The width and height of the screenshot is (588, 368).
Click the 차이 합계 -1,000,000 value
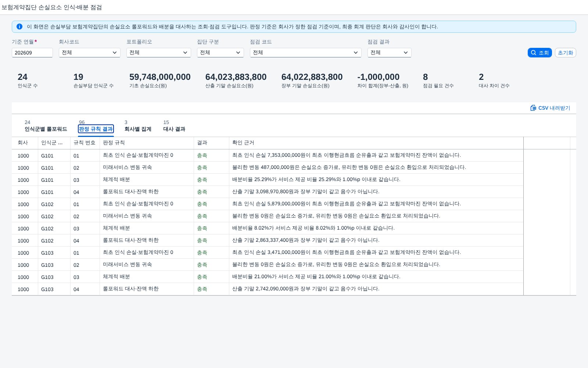coord(379,77)
